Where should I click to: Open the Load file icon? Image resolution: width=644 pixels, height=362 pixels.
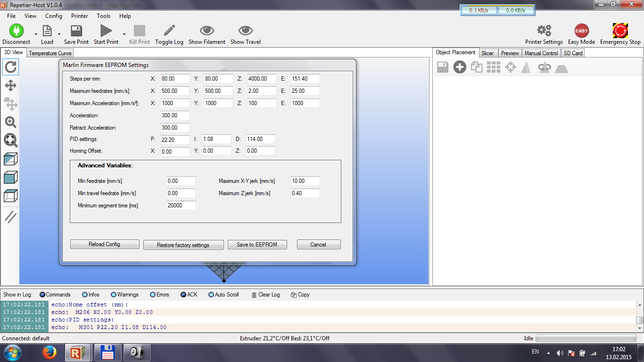point(47,31)
